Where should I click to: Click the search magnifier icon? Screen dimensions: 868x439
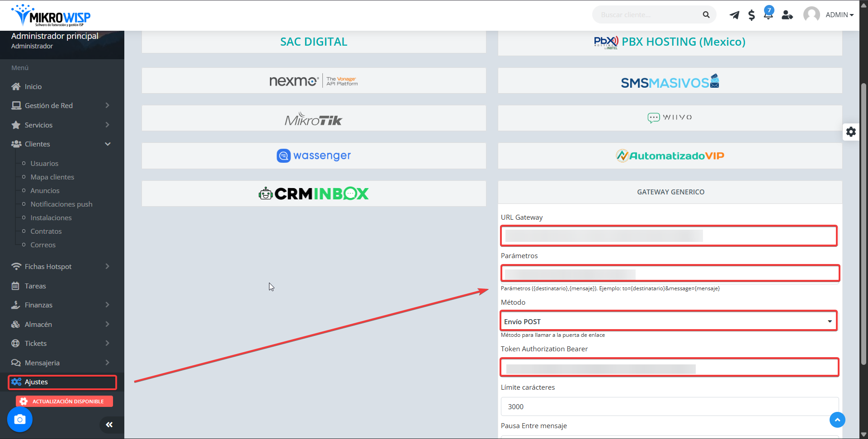point(706,15)
